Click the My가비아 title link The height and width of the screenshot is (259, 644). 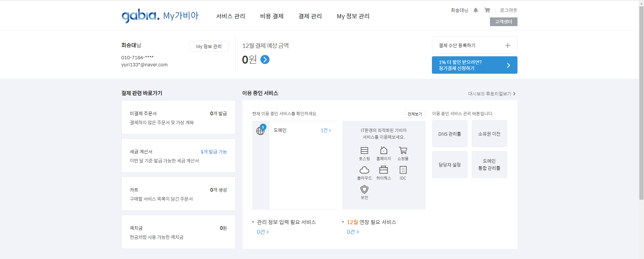pos(181,16)
